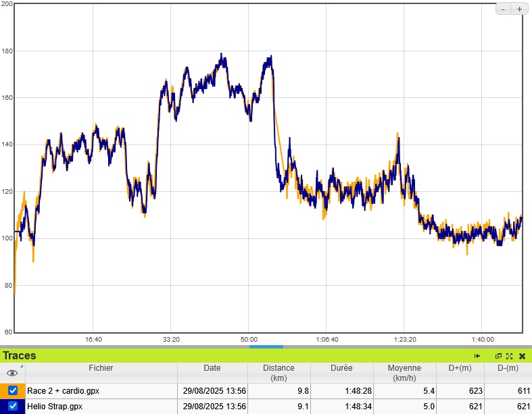Expand the Traces panel to fullscreen
The height and width of the screenshot is (414, 532).
pyautogui.click(x=510, y=356)
